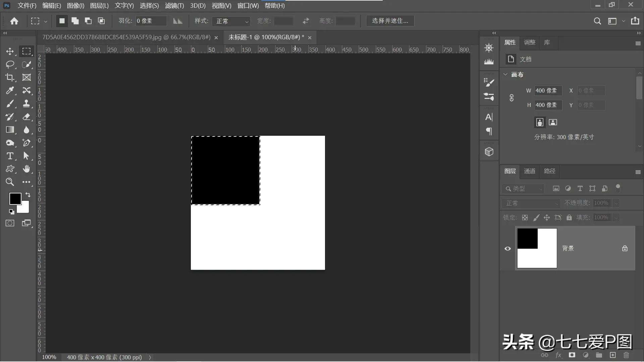The width and height of the screenshot is (644, 362).
Task: Open the Share icon at top right
Action: click(635, 21)
